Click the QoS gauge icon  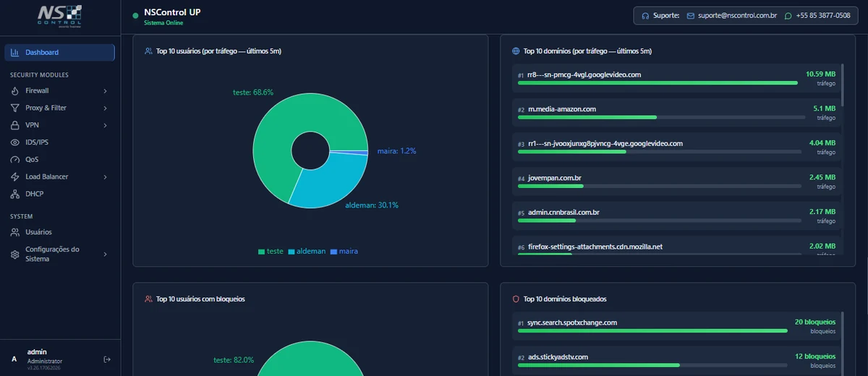[15, 160]
